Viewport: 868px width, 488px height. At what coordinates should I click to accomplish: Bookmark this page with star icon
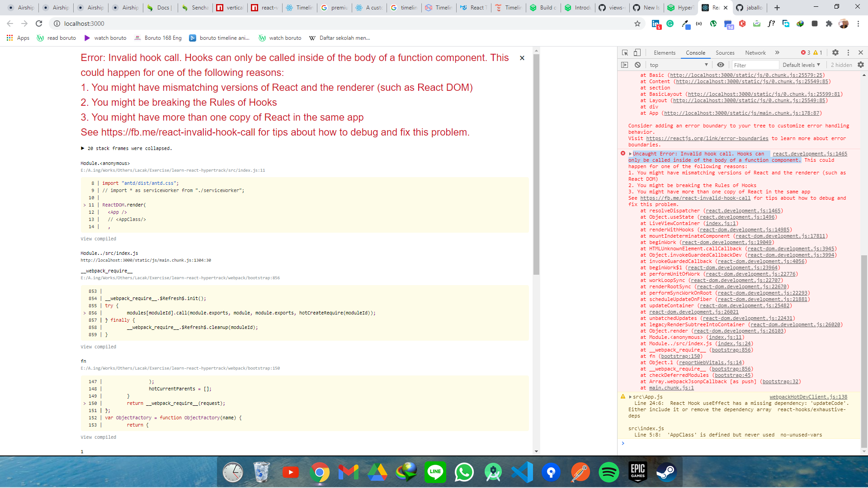pos(637,23)
